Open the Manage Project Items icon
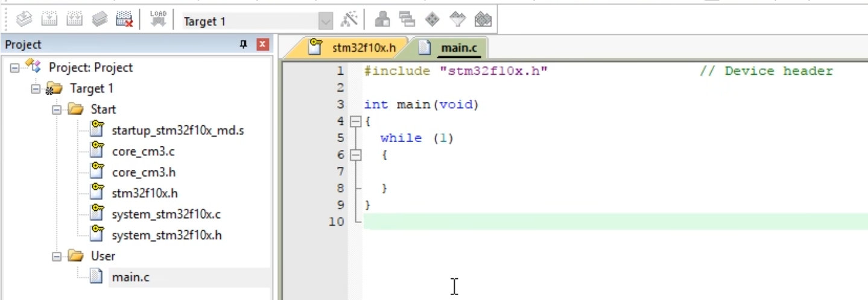Viewport: 868px width, 300px height. point(382,20)
